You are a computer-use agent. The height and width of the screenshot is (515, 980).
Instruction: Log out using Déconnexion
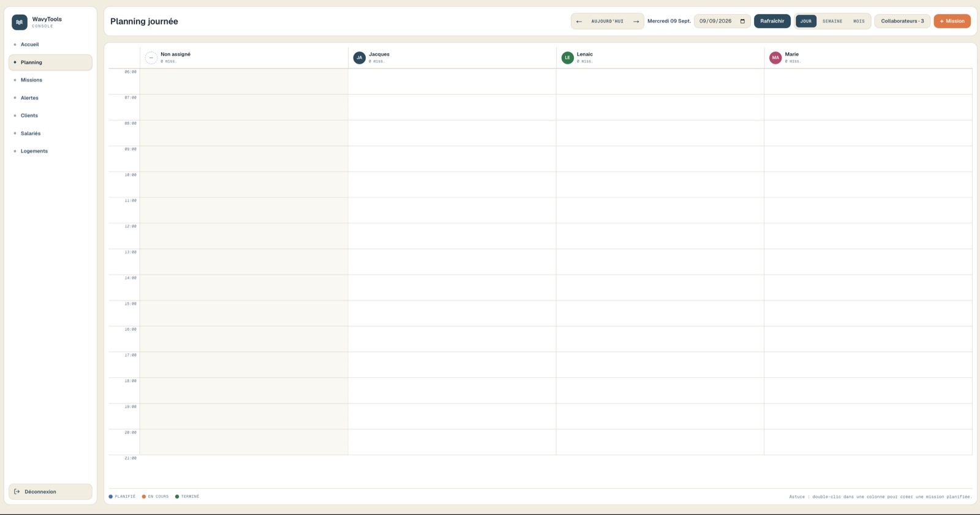[50, 492]
